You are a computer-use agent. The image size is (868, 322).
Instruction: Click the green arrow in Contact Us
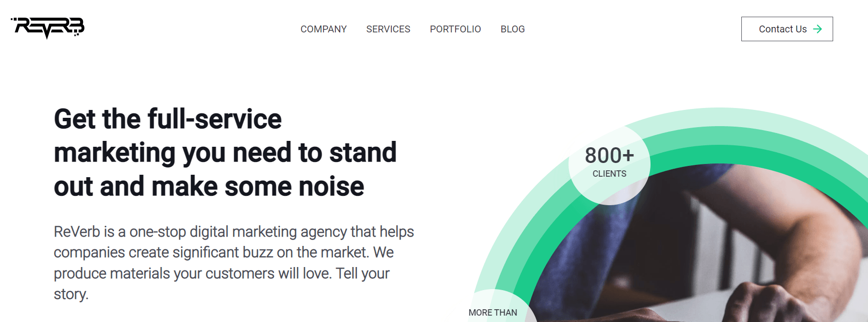pos(817,29)
